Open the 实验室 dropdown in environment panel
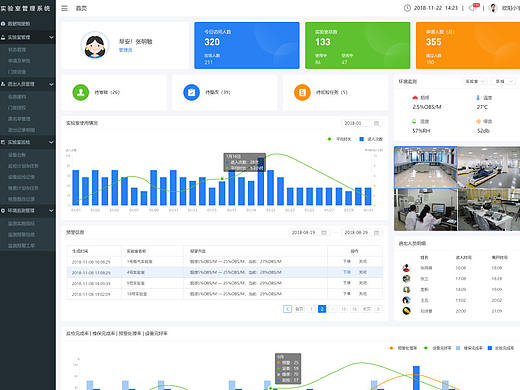Screen dimensions: 520x390 click(x=475, y=81)
